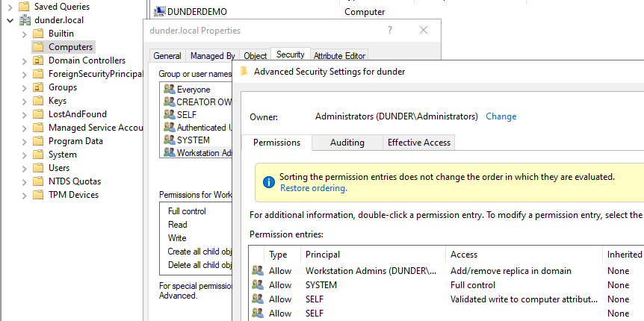
Task: Sort entries by Inherited column header
Action: pyautogui.click(x=624, y=255)
